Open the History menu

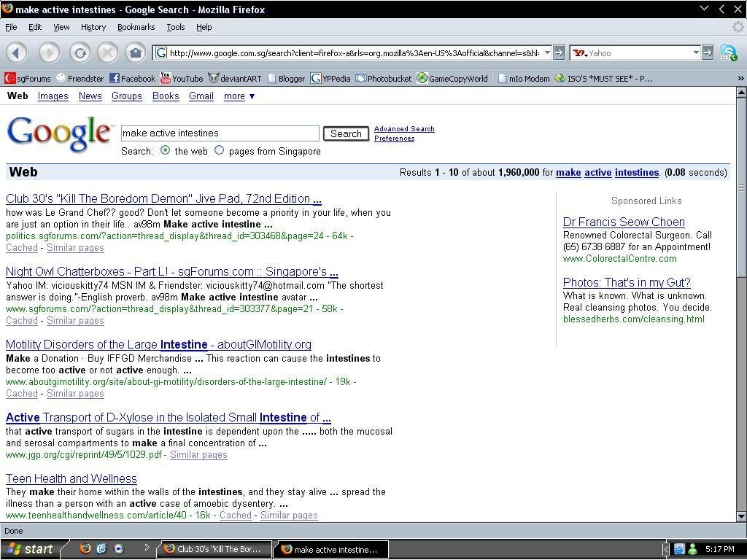pos(93,27)
